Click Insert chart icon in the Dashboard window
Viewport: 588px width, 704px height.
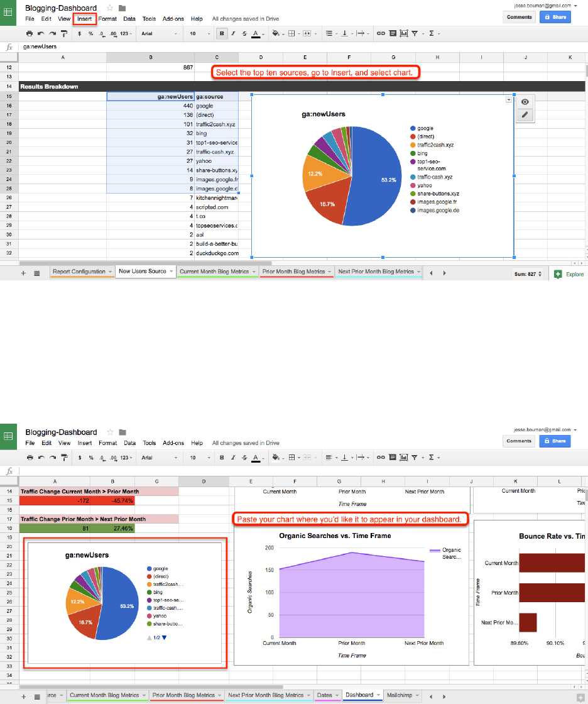pos(404,458)
